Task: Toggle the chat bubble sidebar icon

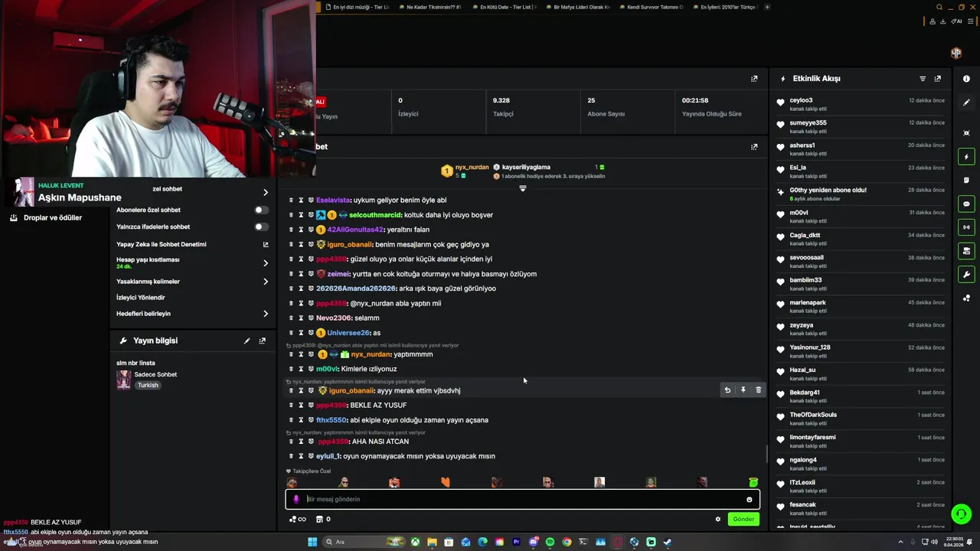Action: pos(966,204)
